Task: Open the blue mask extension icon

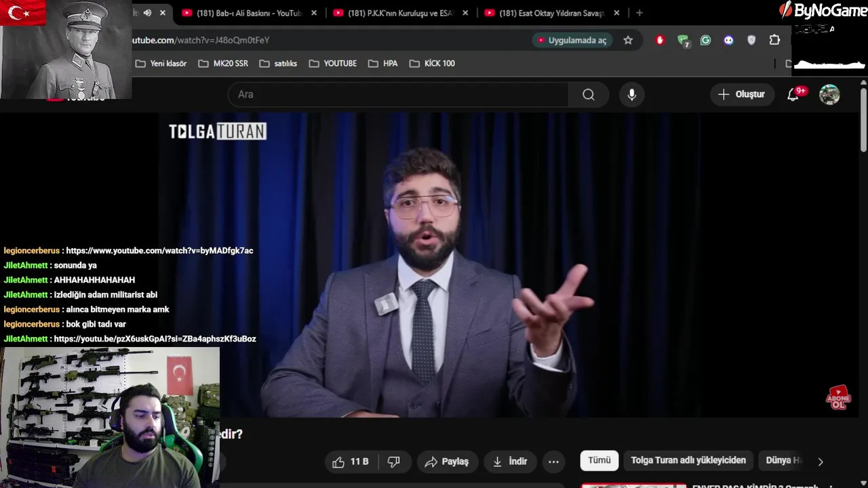Action: 728,40
